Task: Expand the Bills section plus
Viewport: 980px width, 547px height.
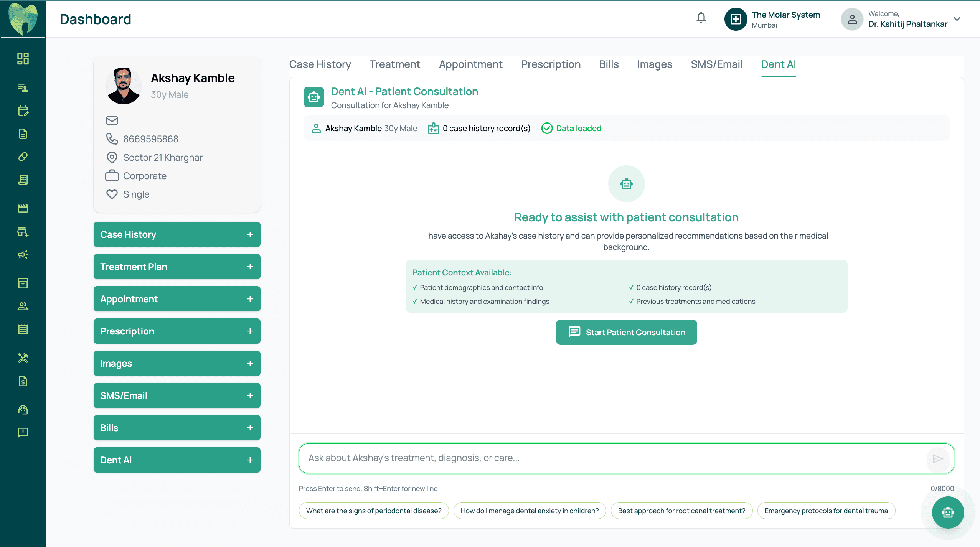Action: (x=250, y=428)
